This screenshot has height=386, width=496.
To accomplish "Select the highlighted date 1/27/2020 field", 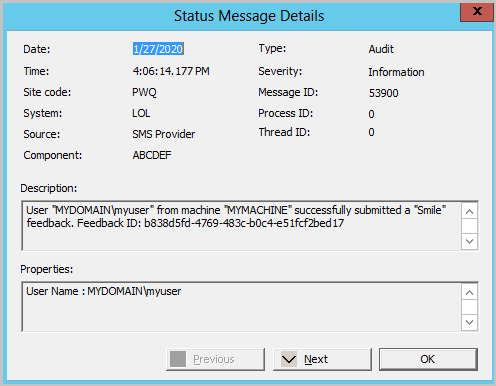I will [x=158, y=49].
